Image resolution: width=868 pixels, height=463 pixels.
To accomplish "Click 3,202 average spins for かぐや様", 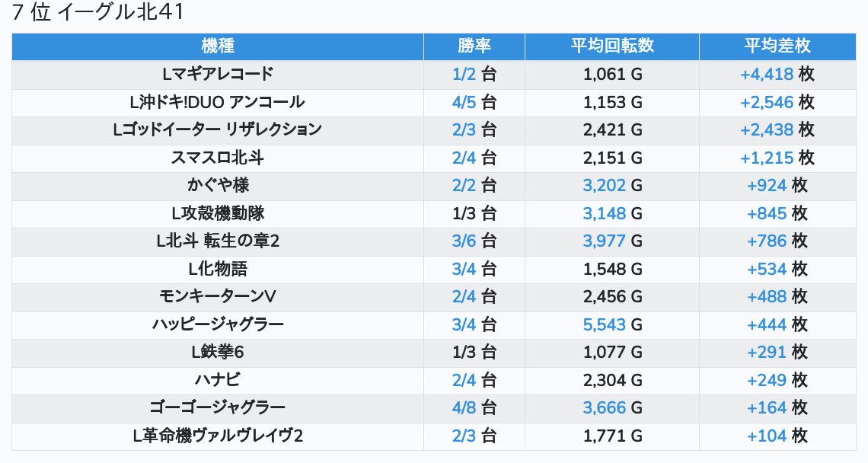I will [604, 185].
